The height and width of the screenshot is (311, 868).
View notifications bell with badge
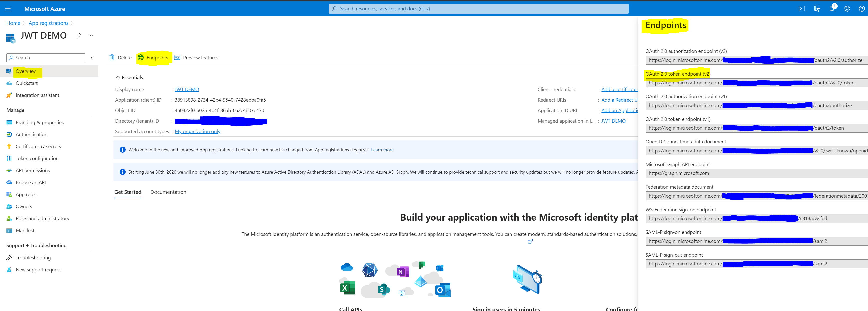[x=832, y=9]
